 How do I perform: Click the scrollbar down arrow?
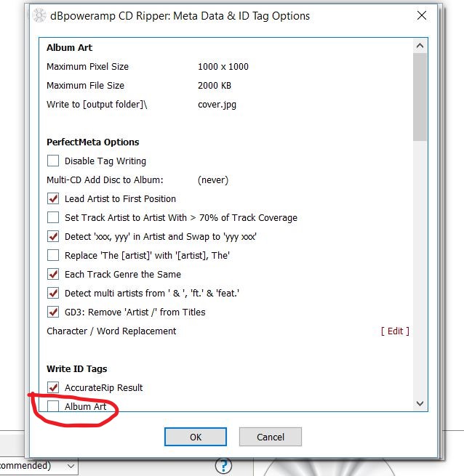tap(420, 403)
